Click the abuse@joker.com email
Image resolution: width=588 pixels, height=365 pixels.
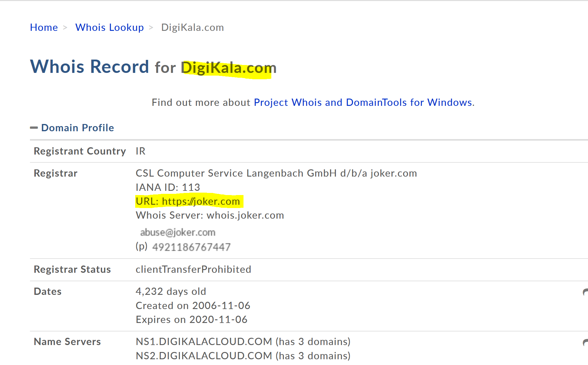[178, 232]
